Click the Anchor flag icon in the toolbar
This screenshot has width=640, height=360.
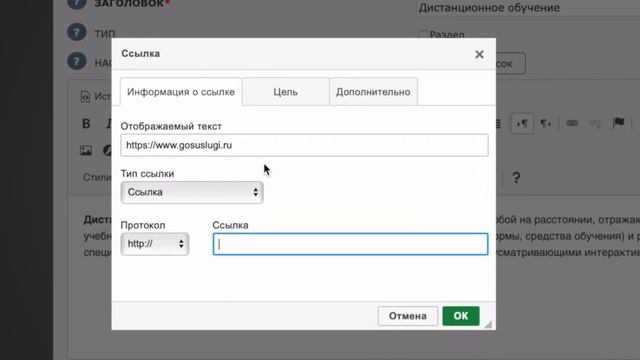click(x=618, y=122)
